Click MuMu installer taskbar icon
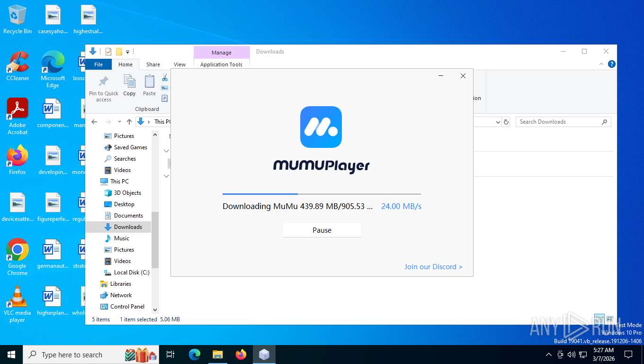 coord(264,355)
